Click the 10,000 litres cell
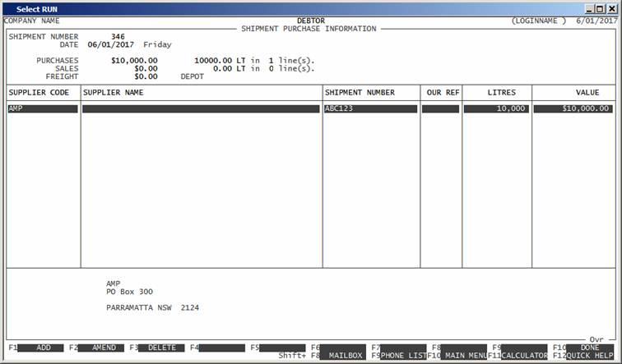 click(496, 108)
